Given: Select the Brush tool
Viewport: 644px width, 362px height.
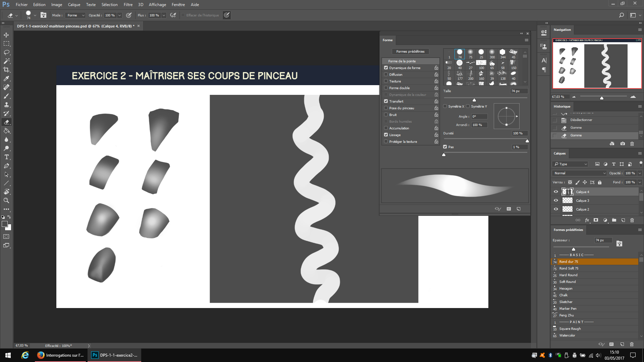Looking at the screenshot, I should (6, 96).
